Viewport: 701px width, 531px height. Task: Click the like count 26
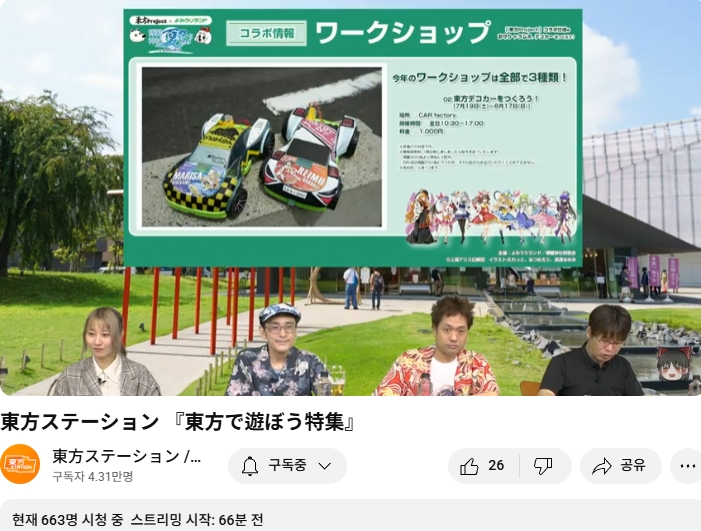pos(496,466)
